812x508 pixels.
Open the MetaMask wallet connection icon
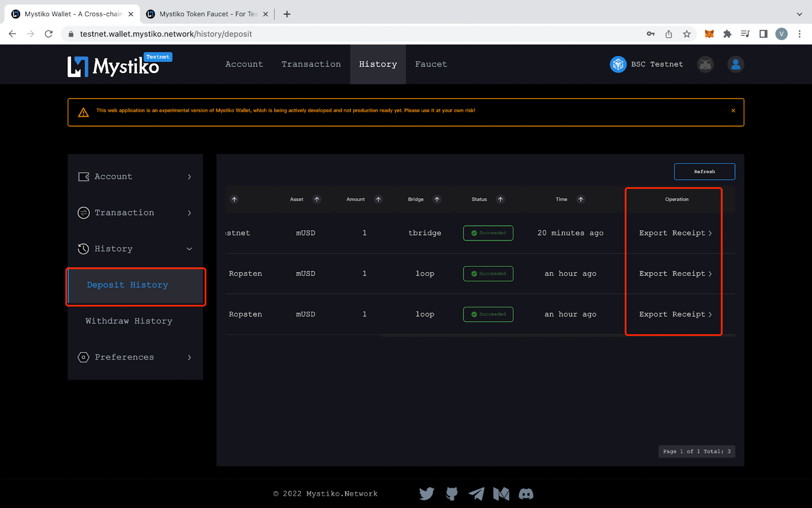pyautogui.click(x=705, y=65)
